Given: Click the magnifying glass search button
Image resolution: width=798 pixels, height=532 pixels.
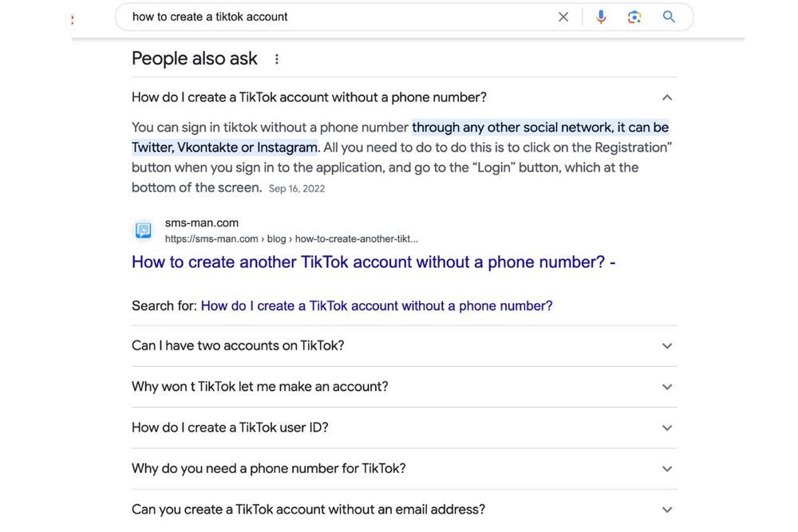Looking at the screenshot, I should (x=669, y=17).
